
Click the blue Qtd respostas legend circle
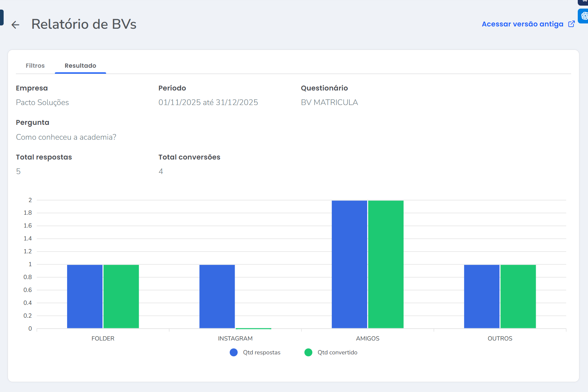[x=234, y=352]
